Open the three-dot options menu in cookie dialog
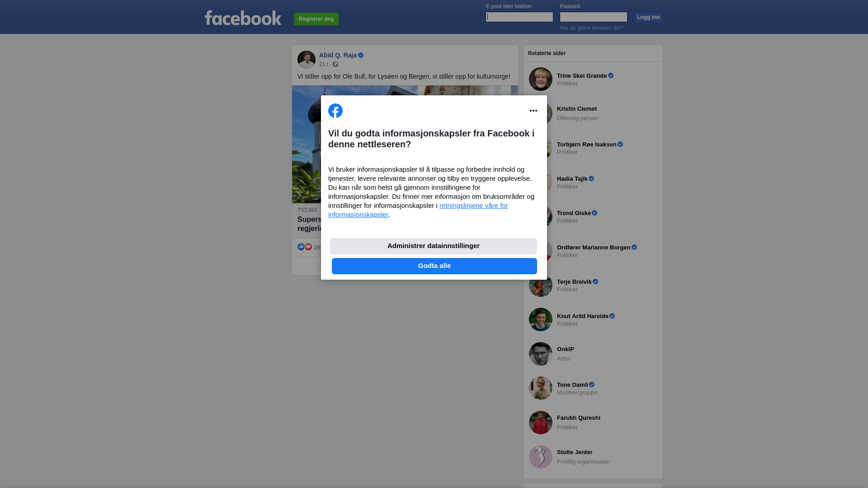Viewport: 868px width, 488px height. (533, 111)
